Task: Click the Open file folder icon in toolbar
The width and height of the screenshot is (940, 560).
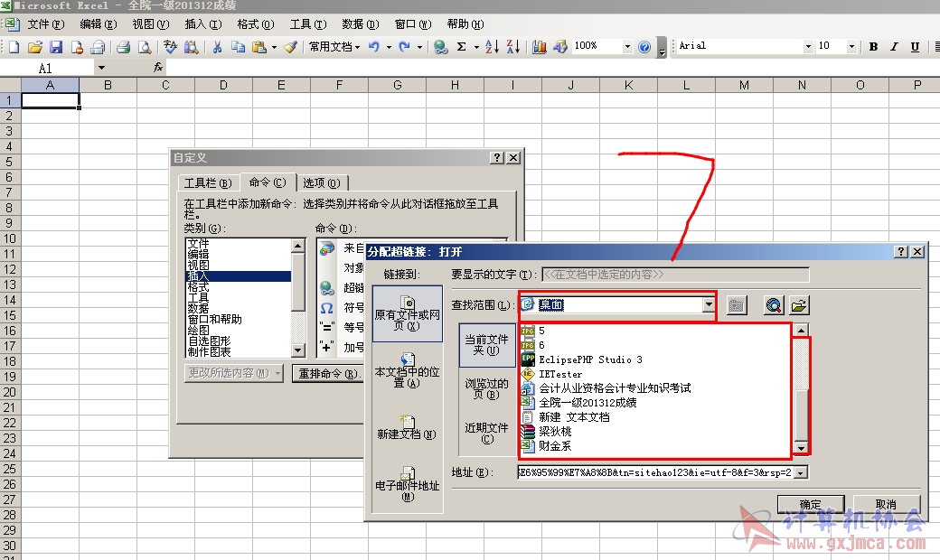Action: click(35, 47)
